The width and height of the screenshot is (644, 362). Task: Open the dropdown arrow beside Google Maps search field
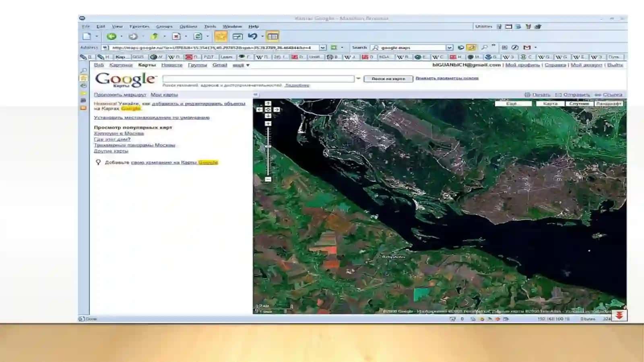(x=358, y=79)
